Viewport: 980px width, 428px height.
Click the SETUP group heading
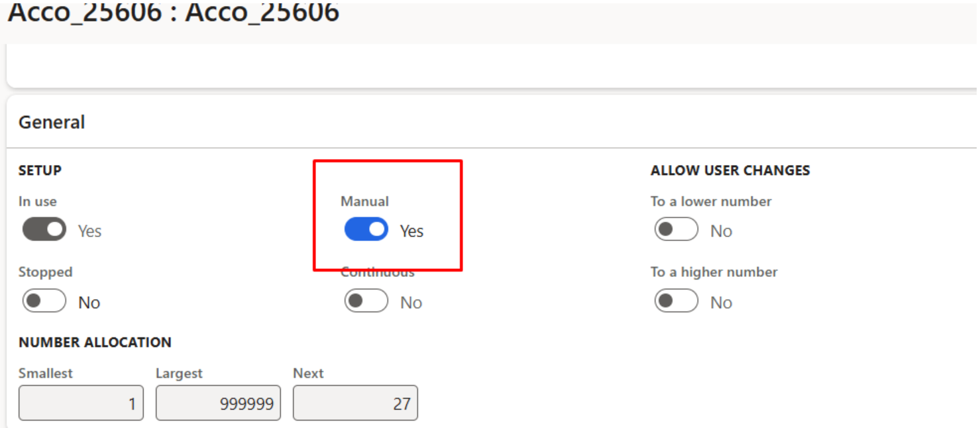coord(40,170)
